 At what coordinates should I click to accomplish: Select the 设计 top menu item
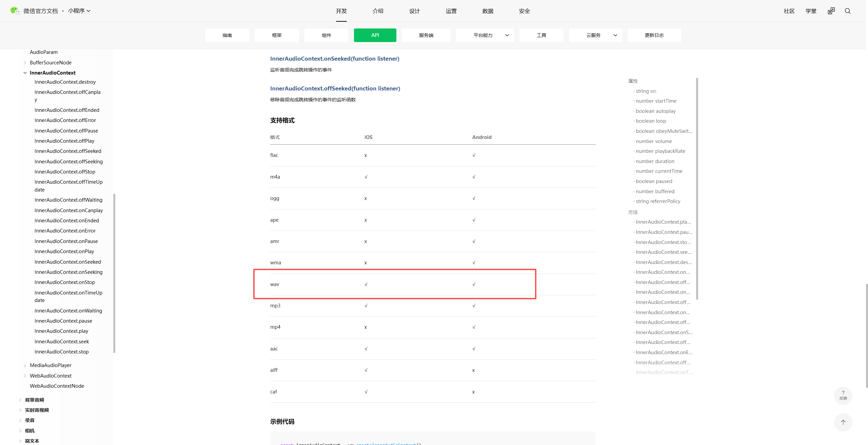414,11
